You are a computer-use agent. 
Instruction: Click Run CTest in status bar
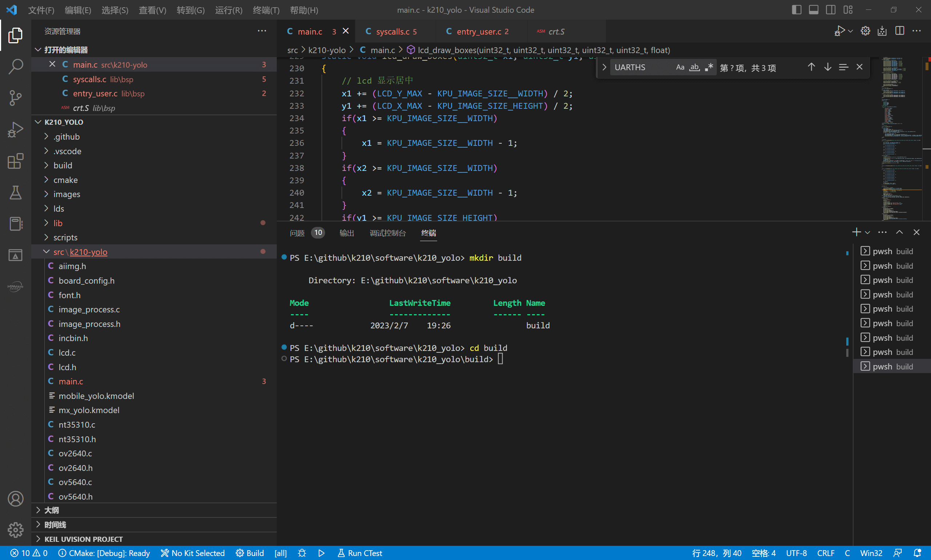point(360,553)
